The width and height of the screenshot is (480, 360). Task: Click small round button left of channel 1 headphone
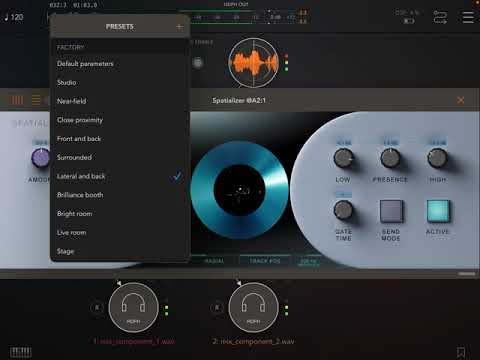[x=97, y=307]
